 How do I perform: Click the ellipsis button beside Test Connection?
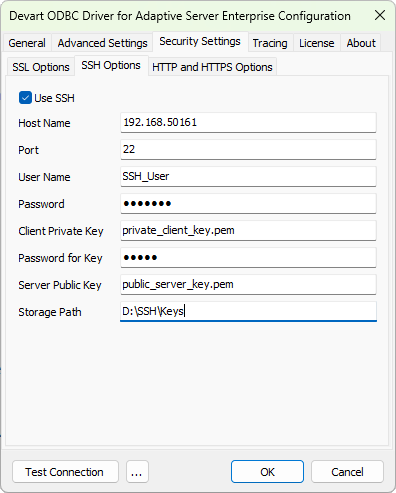pyautogui.click(x=137, y=472)
